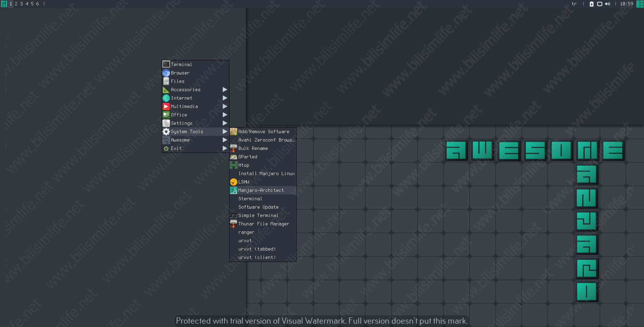Click the GParted disk icon

[x=233, y=157]
